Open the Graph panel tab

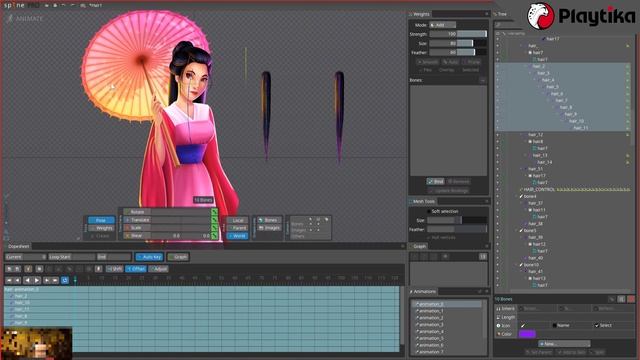[418, 246]
